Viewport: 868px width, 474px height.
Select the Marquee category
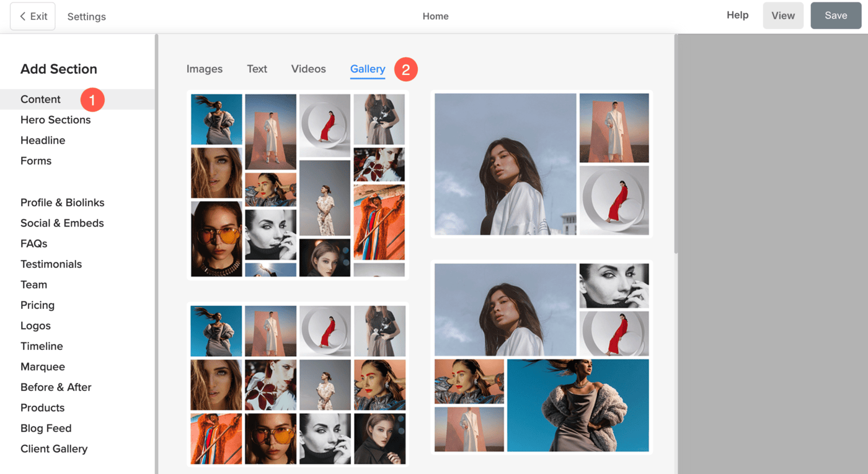42,366
